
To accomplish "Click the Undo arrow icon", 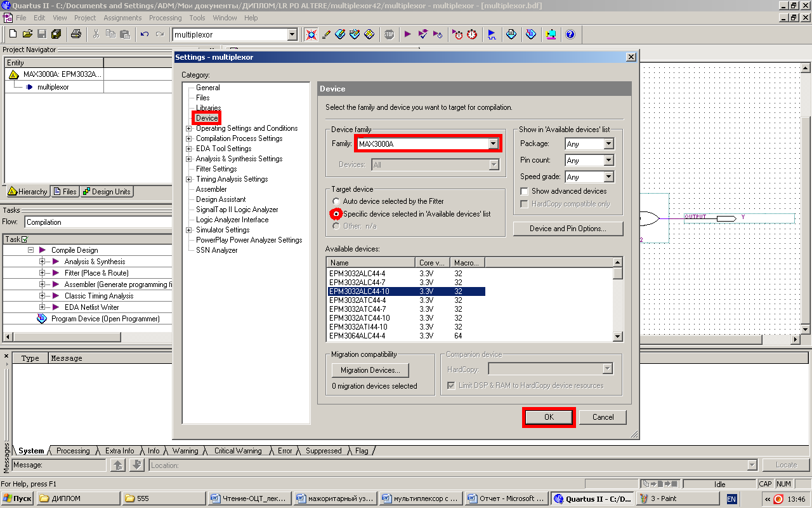I will (145, 34).
